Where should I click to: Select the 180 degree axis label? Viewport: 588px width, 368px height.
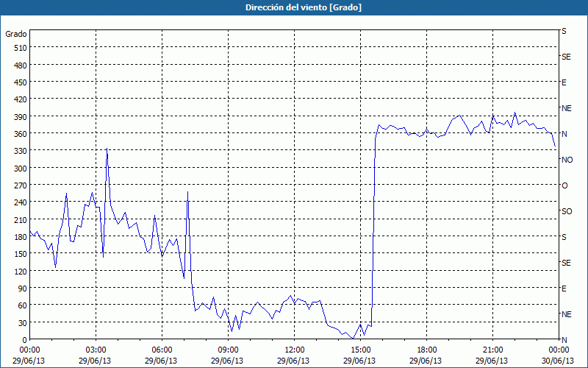[21, 237]
